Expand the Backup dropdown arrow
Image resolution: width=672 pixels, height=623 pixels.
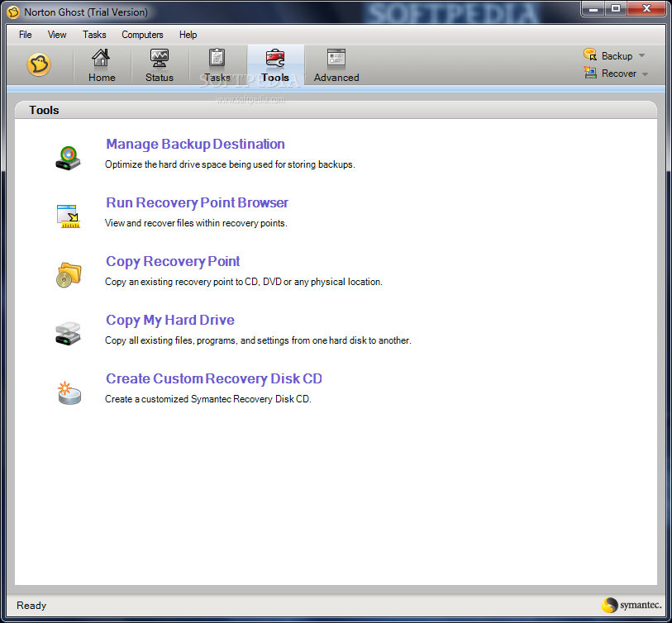[641, 55]
